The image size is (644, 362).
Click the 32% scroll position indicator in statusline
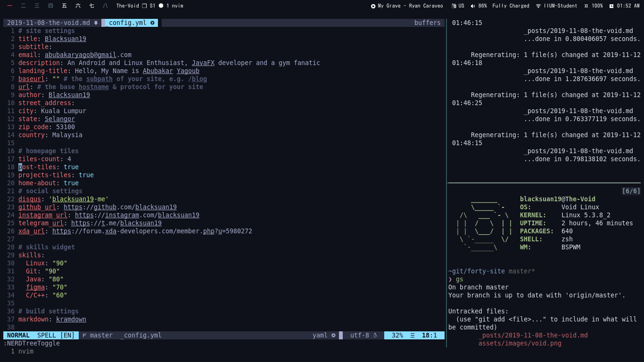[x=397, y=336]
